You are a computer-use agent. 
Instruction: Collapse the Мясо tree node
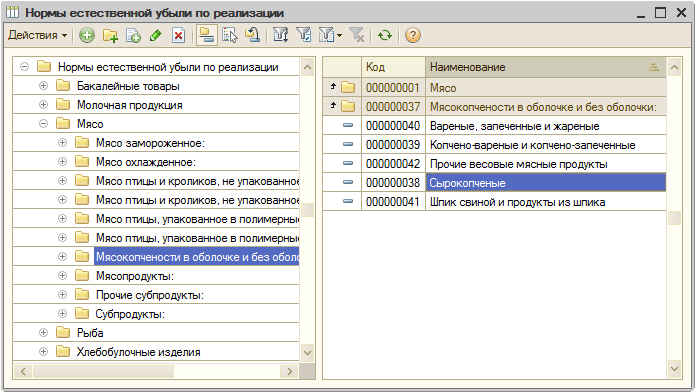[43, 124]
